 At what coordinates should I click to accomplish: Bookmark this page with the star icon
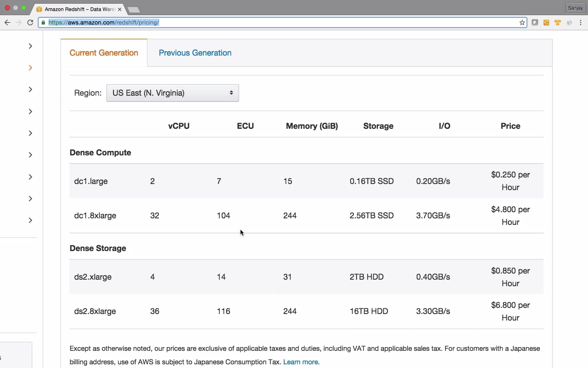pos(523,23)
